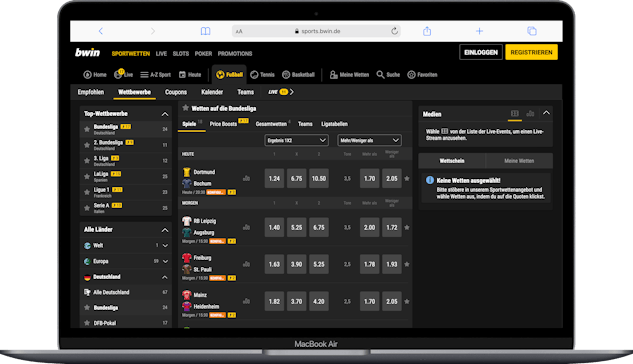The image size is (633, 364).
Task: Switch to Empfohlen tab
Action: tap(91, 92)
